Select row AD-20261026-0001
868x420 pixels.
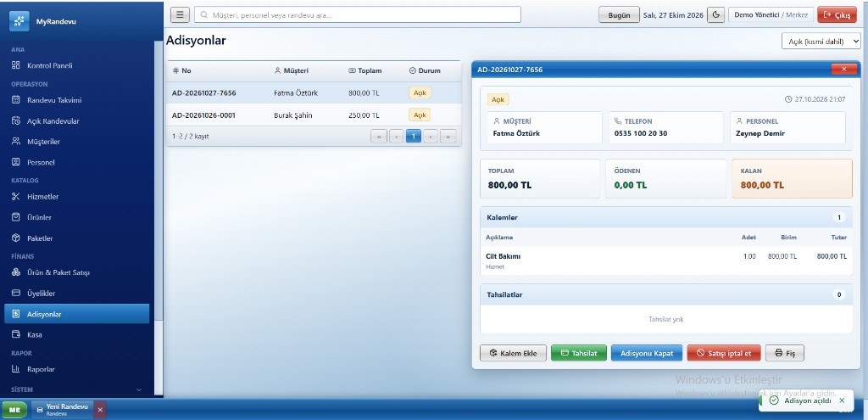pyautogui.click(x=314, y=115)
